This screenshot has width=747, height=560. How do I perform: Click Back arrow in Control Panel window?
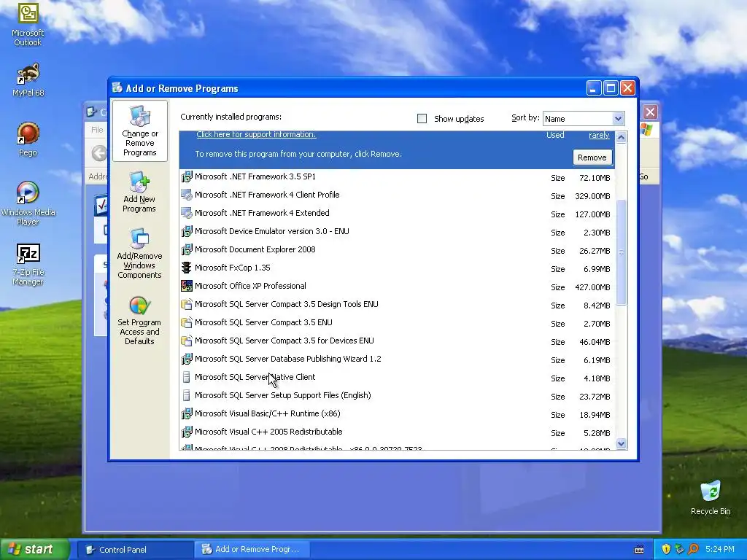point(99,153)
